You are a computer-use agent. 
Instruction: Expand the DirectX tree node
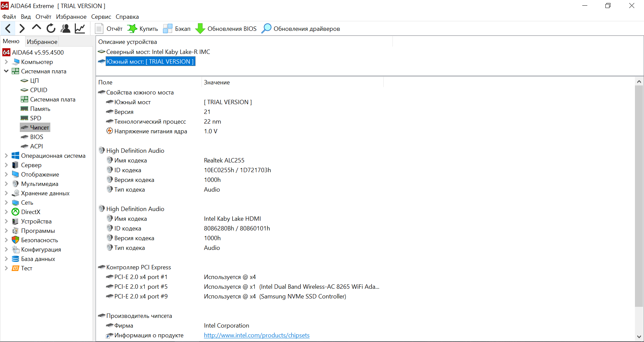click(6, 212)
